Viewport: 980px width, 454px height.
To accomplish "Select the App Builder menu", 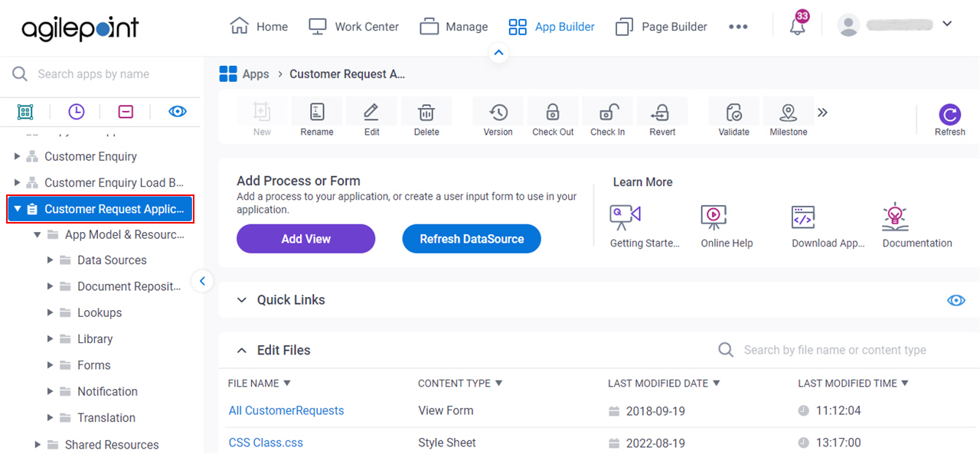I will [551, 26].
